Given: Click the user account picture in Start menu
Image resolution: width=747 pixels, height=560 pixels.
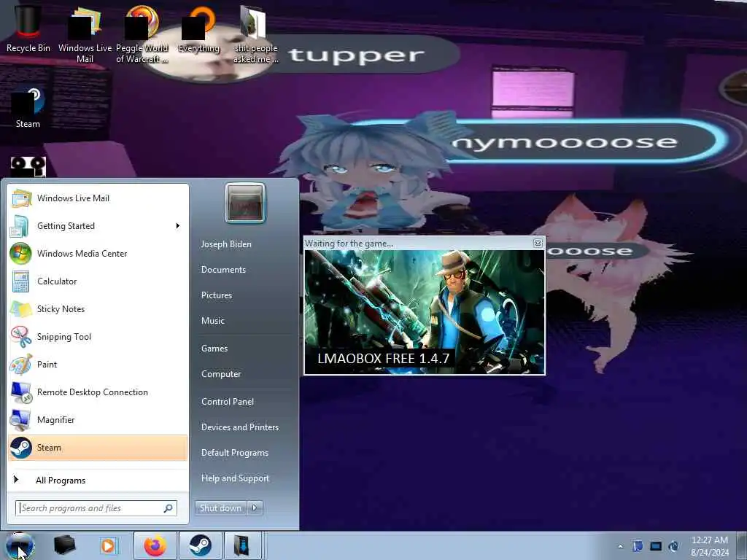Looking at the screenshot, I should coord(245,203).
